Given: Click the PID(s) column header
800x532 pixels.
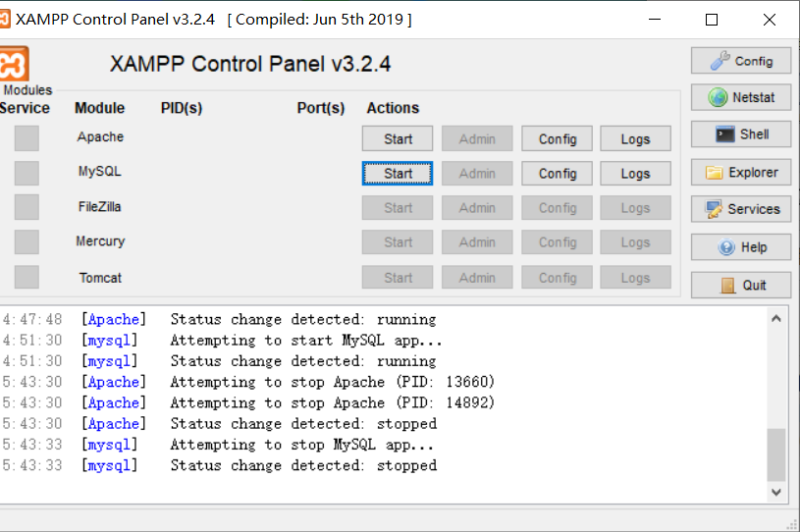Looking at the screenshot, I should pyautogui.click(x=182, y=108).
